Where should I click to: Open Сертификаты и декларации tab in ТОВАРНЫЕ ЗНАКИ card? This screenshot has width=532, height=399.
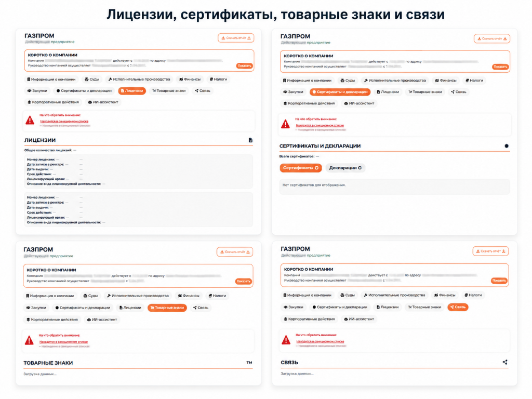click(x=83, y=308)
